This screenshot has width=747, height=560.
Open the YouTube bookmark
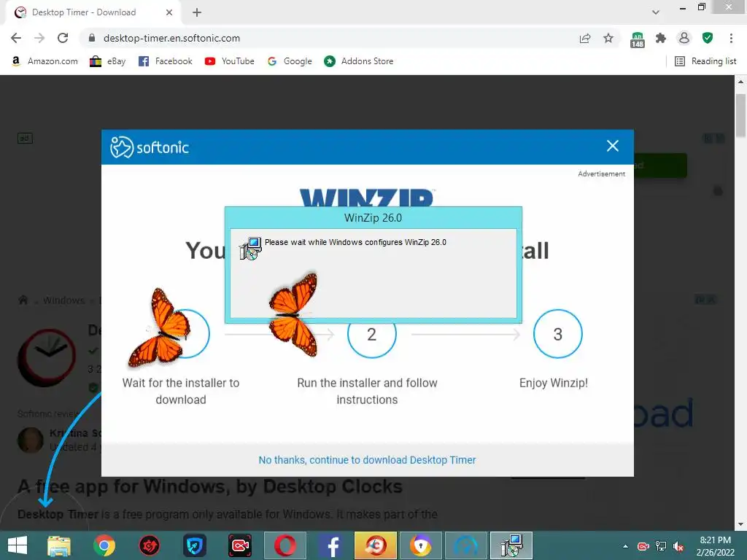[230, 61]
